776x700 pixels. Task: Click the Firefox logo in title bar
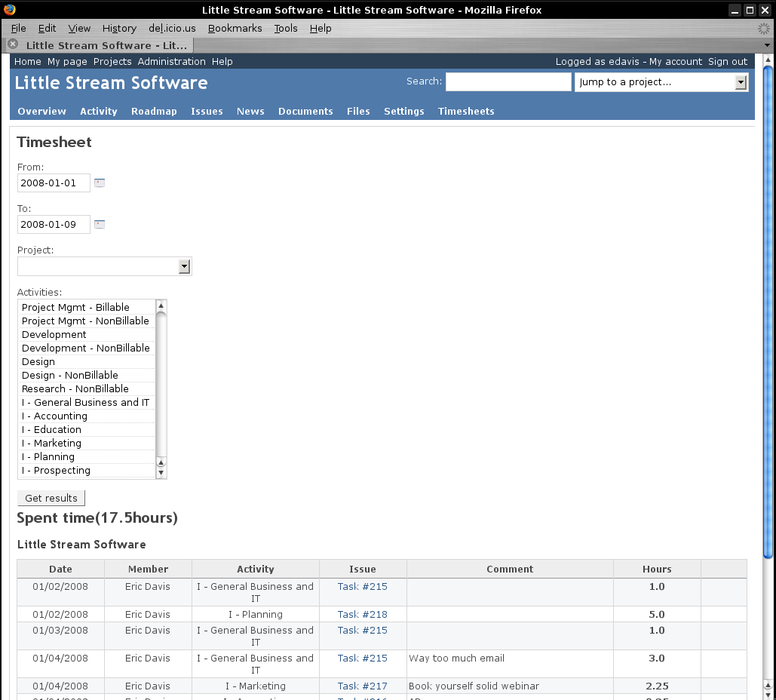coord(10,10)
